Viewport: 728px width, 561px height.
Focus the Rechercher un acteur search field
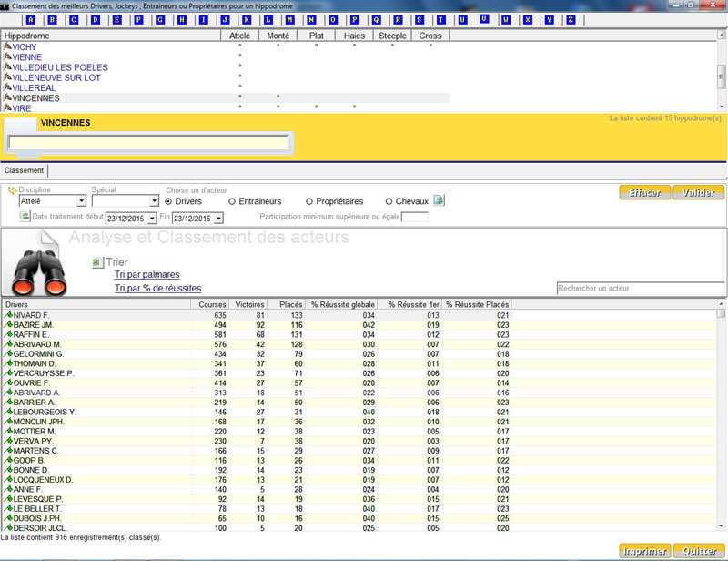640,289
